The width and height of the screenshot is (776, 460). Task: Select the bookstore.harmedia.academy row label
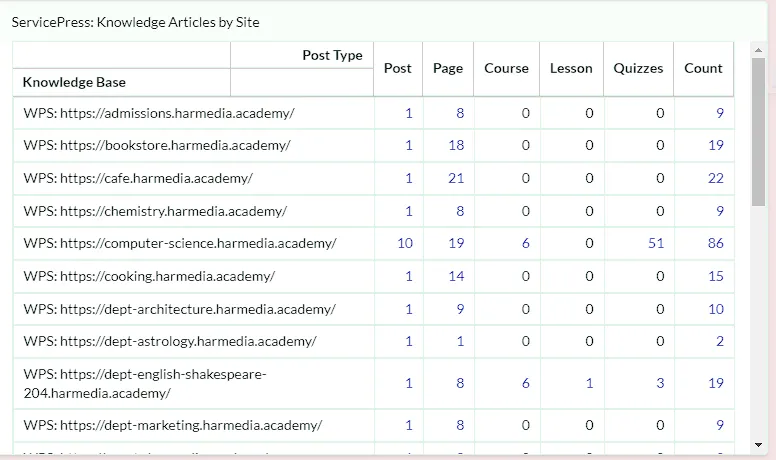pyautogui.click(x=157, y=145)
